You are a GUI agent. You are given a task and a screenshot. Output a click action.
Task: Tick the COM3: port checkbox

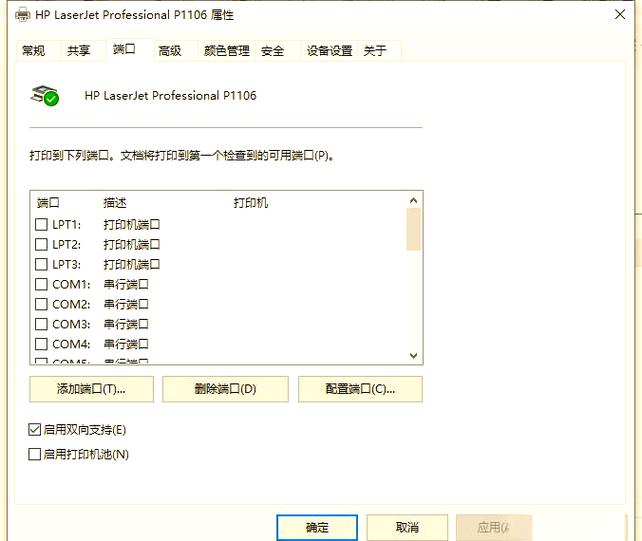click(41, 324)
